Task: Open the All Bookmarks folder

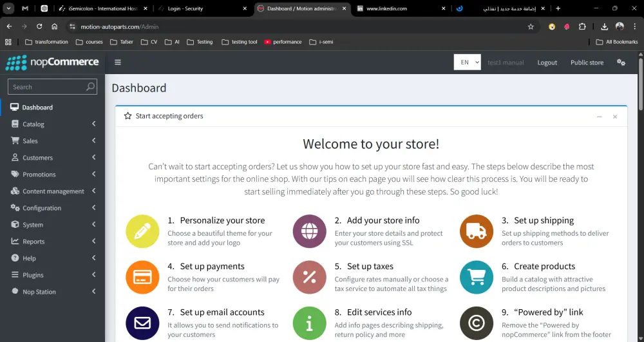Action: pos(617,42)
